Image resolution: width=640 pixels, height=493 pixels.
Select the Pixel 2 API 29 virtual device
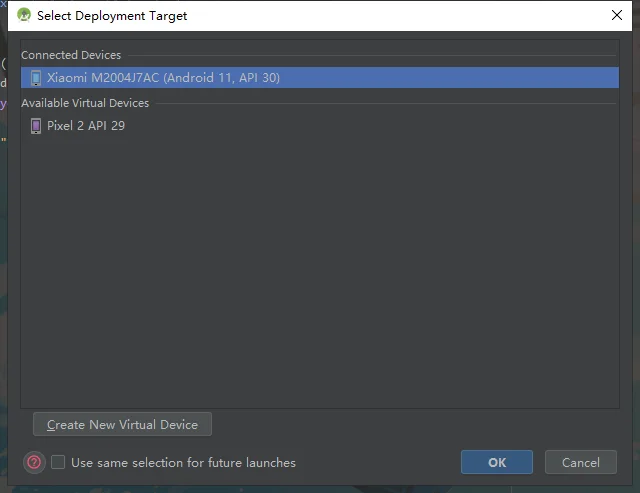click(x=320, y=126)
